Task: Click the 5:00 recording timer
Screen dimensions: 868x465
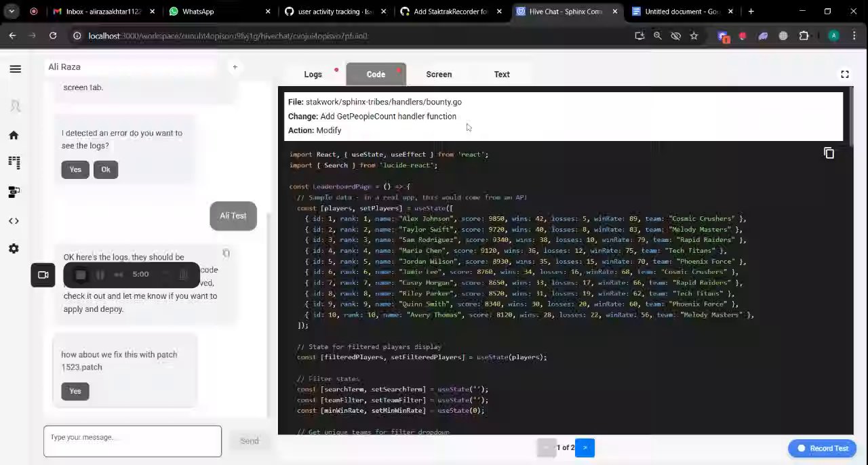Action: point(140,275)
